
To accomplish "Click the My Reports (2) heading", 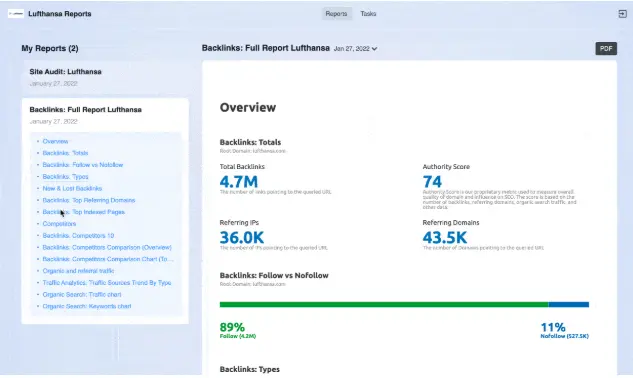I will [50, 48].
